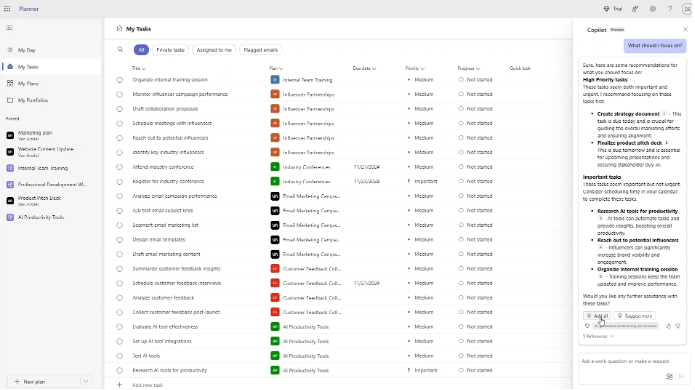Click Add all button in Copilot
Screen dimensions: 695x390
coord(597,316)
